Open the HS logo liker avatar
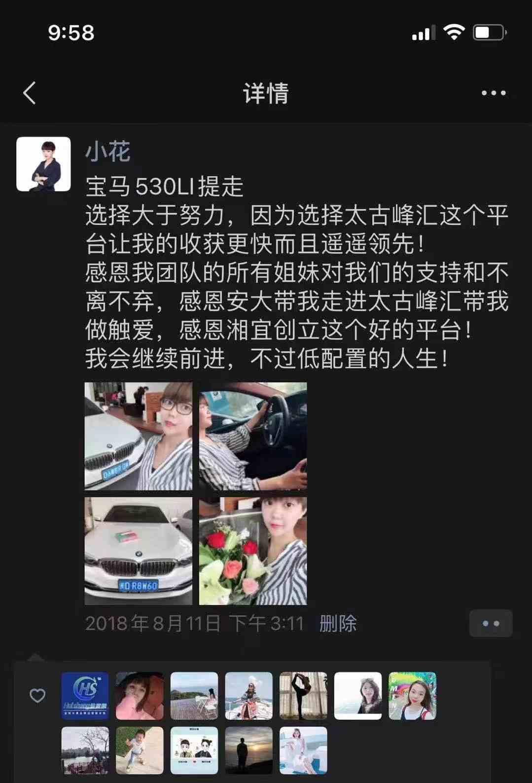 click(85, 696)
